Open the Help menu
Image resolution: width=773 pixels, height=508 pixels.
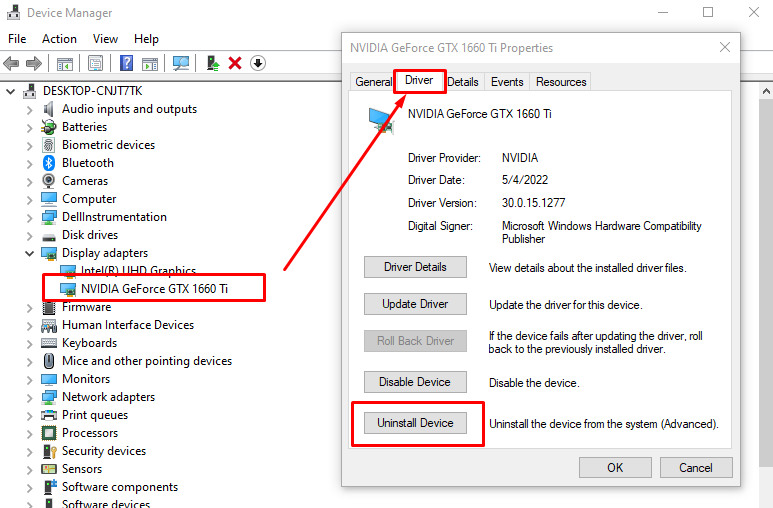click(x=146, y=39)
